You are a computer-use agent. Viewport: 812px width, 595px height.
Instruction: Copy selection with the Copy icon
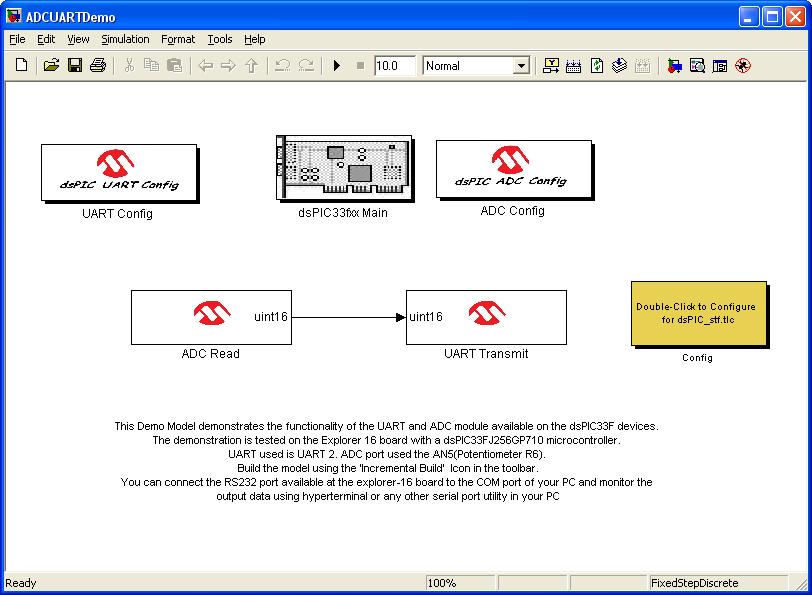click(x=151, y=65)
